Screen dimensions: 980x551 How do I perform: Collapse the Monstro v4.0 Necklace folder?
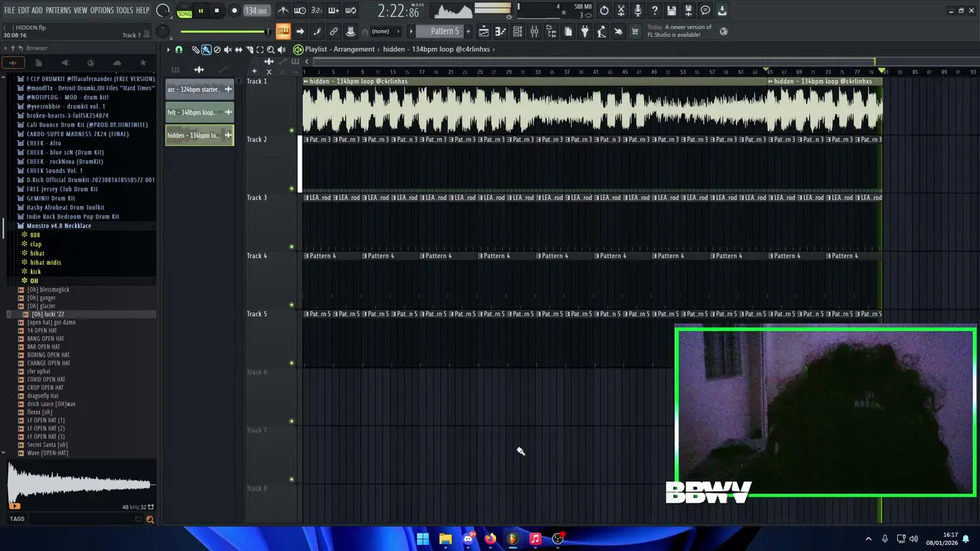[x=59, y=226]
